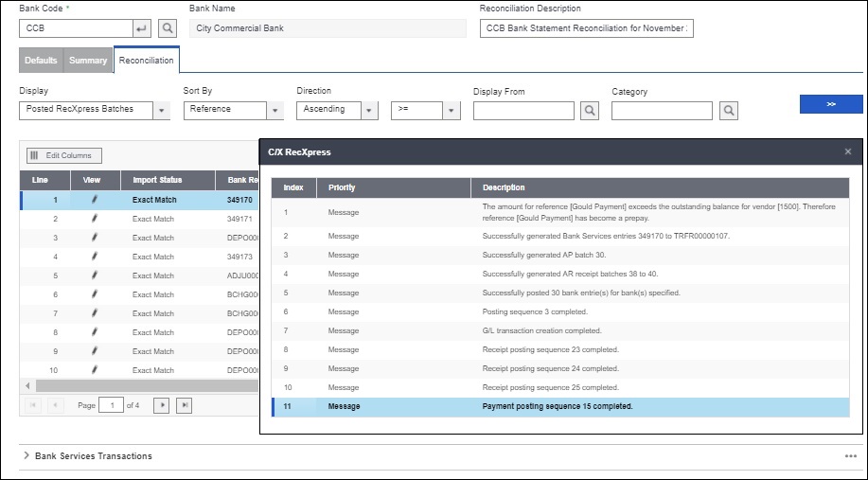The image size is (868, 480).
Task: Click the grid horizontal scrollbar
Action: pyautogui.click(x=142, y=386)
